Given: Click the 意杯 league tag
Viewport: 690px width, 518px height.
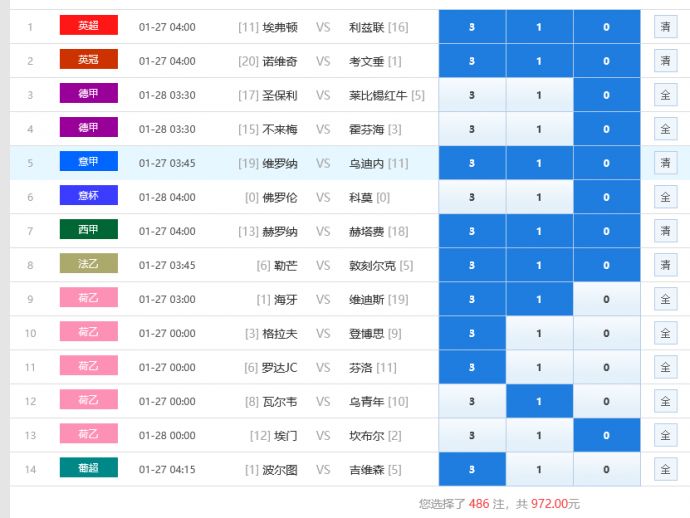Looking at the screenshot, I should tap(88, 196).
